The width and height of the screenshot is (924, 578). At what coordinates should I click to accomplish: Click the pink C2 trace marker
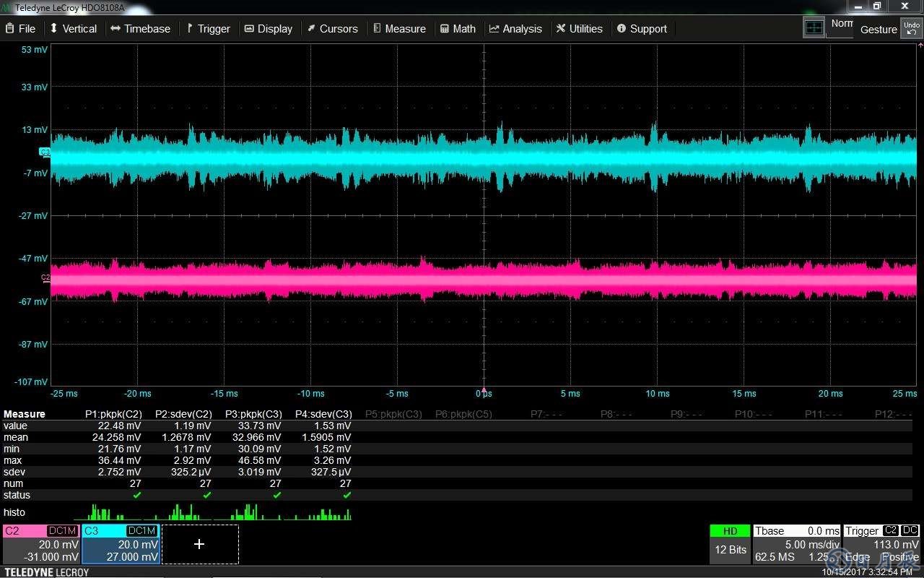click(x=45, y=277)
